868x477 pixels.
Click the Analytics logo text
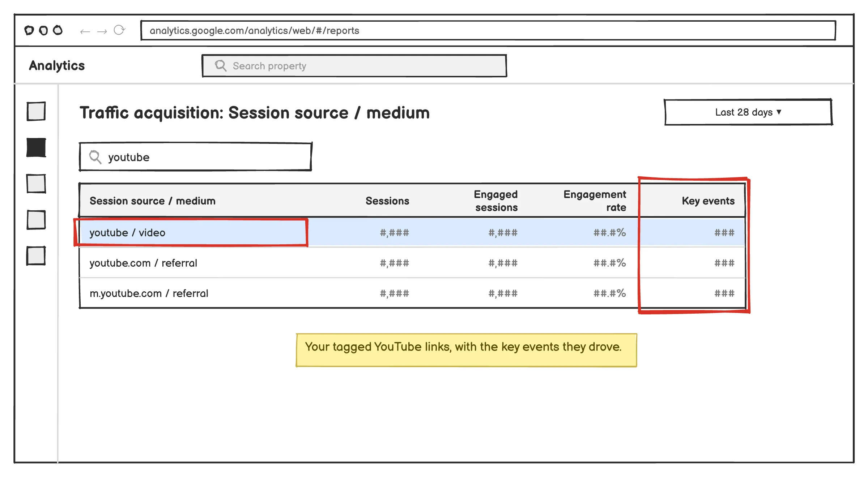point(57,66)
